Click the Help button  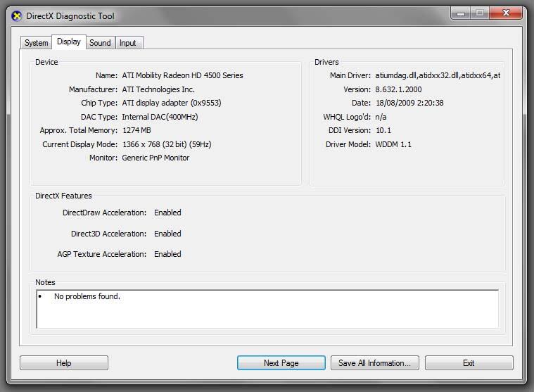click(x=64, y=363)
